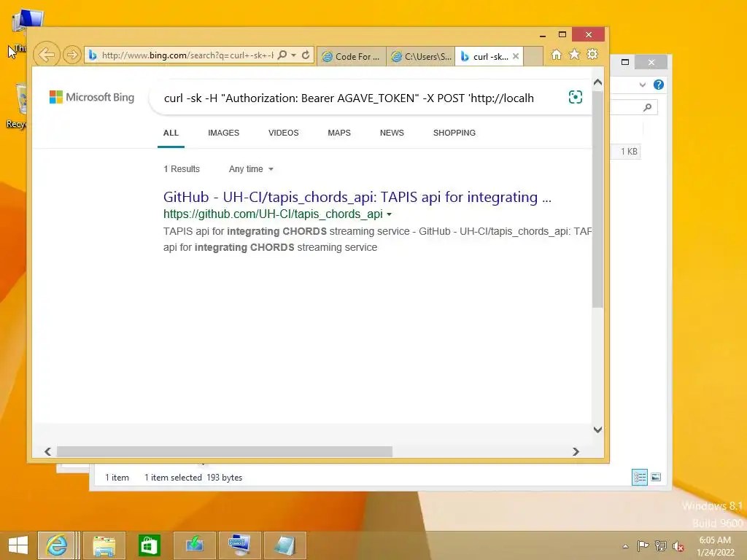Switch to NEWS search results

click(x=392, y=133)
